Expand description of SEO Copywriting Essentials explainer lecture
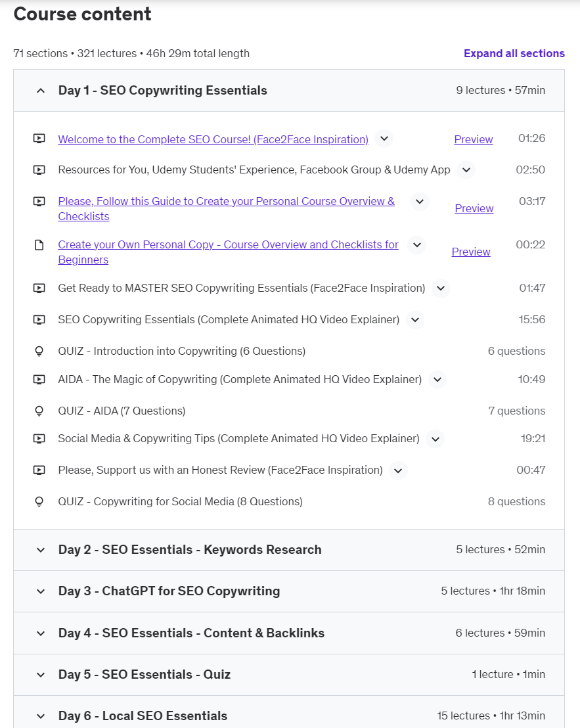The height and width of the screenshot is (728, 580). [x=415, y=320]
